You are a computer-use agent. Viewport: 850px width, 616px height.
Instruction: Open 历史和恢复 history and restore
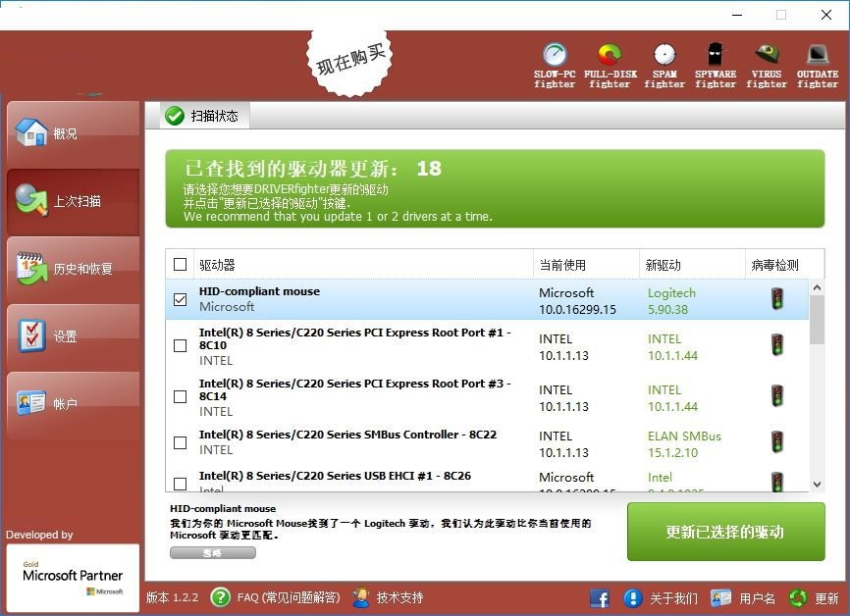[74, 269]
